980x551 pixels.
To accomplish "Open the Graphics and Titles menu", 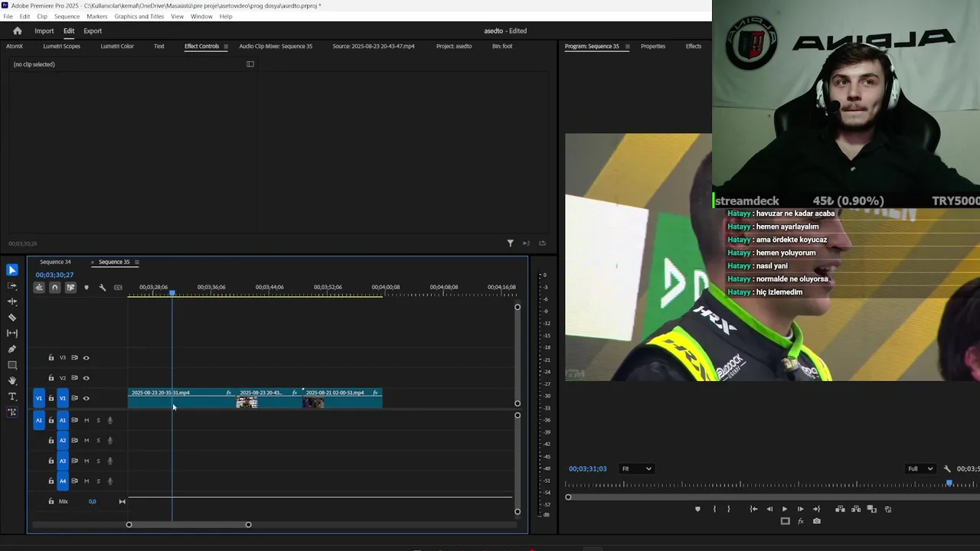I will coord(139,16).
